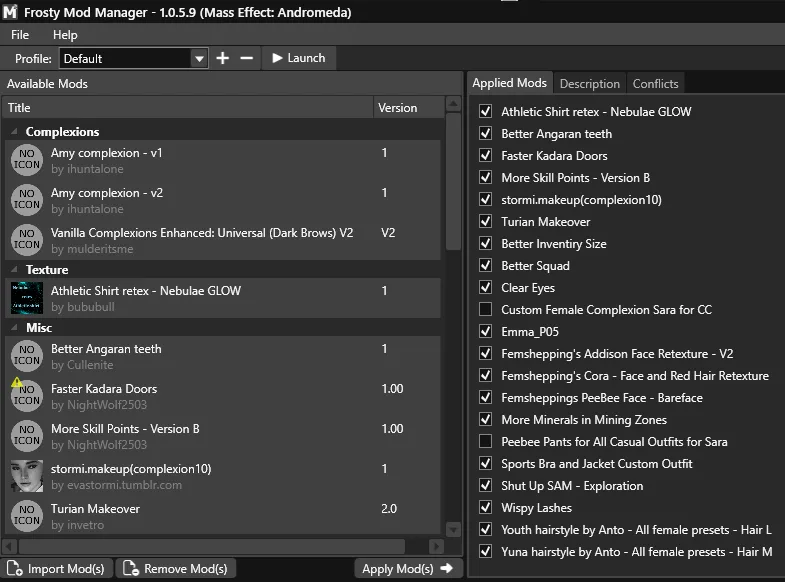Toggle the Turian Makeover applied checkbox
The width and height of the screenshot is (785, 582).
point(485,221)
